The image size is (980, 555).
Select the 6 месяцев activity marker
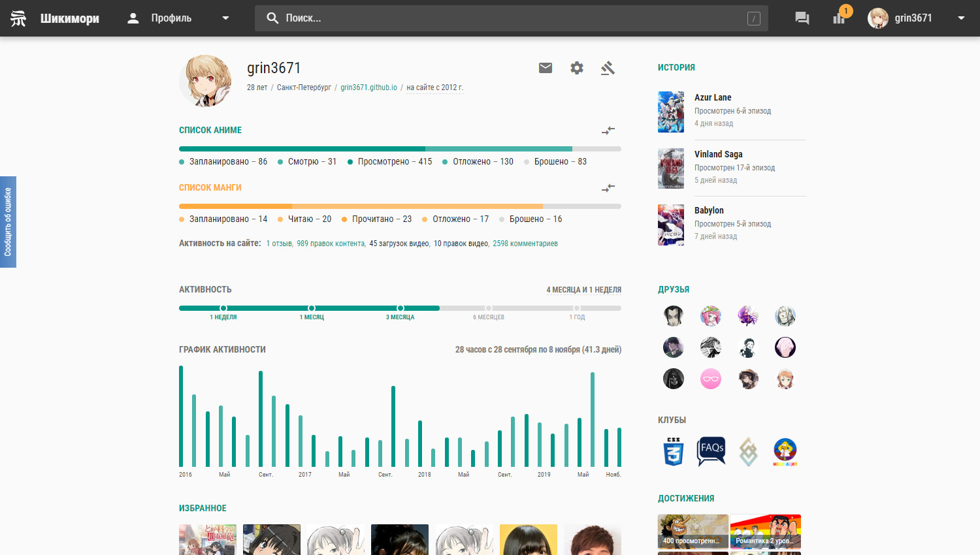click(x=489, y=308)
